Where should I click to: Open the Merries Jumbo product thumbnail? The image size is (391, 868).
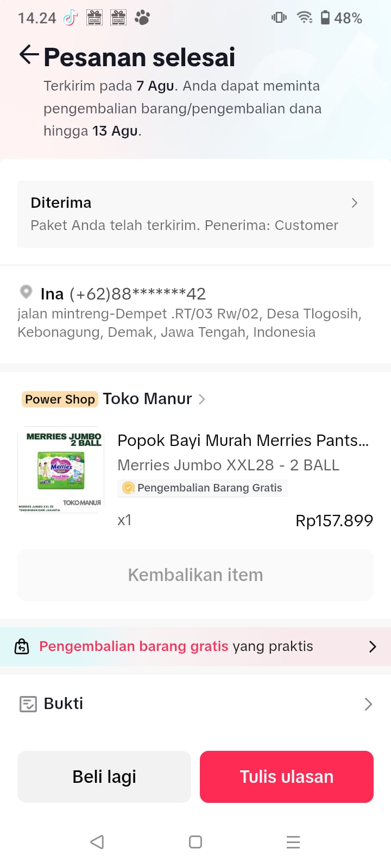(x=61, y=470)
